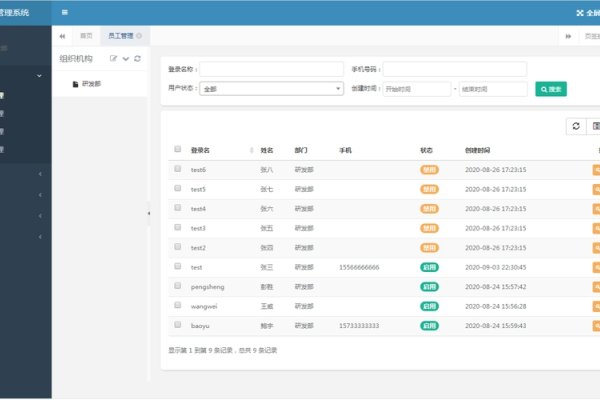Click the 开始时间 date field
Screen dimensions: 600x400
point(417,89)
